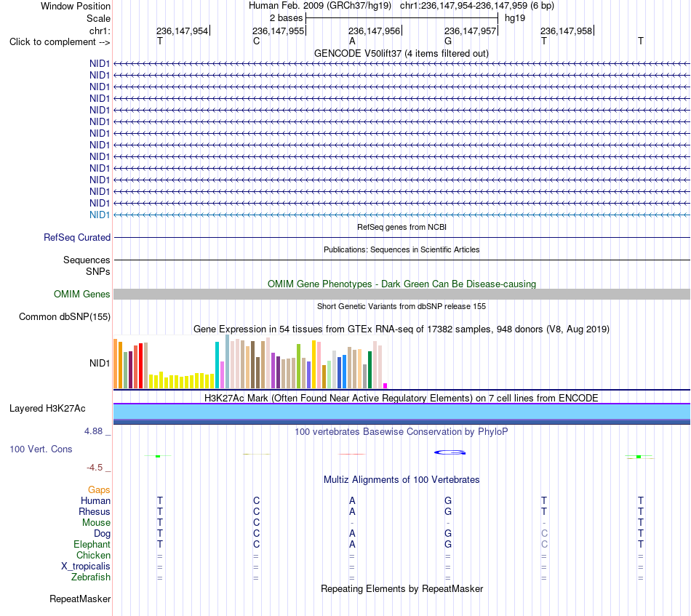Click base A in the complement row
The width and height of the screenshot is (691, 616).
coord(352,41)
